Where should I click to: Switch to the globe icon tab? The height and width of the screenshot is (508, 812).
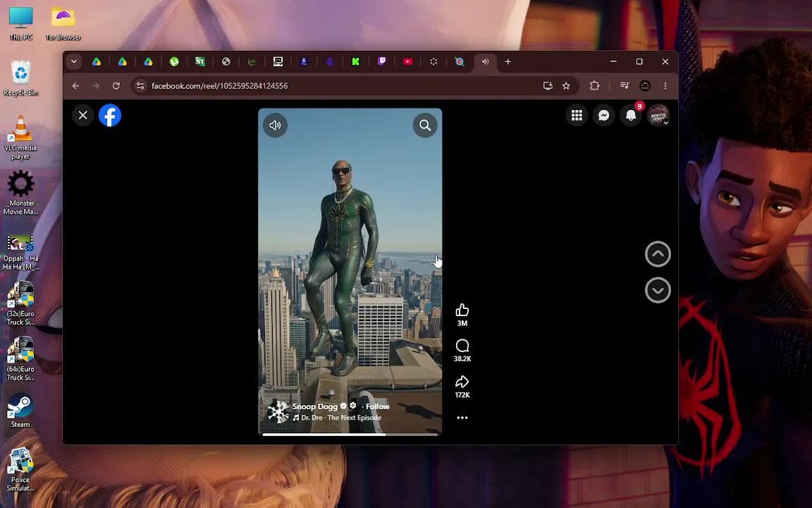point(226,61)
